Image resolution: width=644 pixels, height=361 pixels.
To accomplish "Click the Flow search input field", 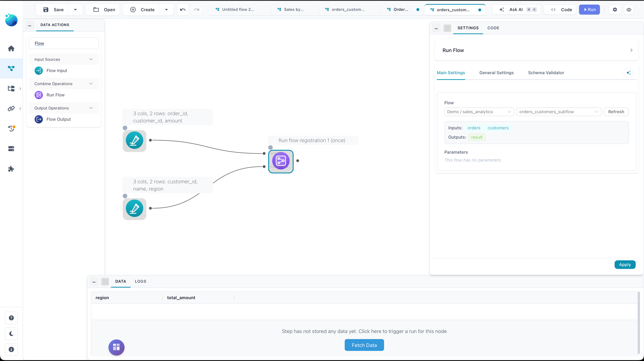I will (x=64, y=43).
